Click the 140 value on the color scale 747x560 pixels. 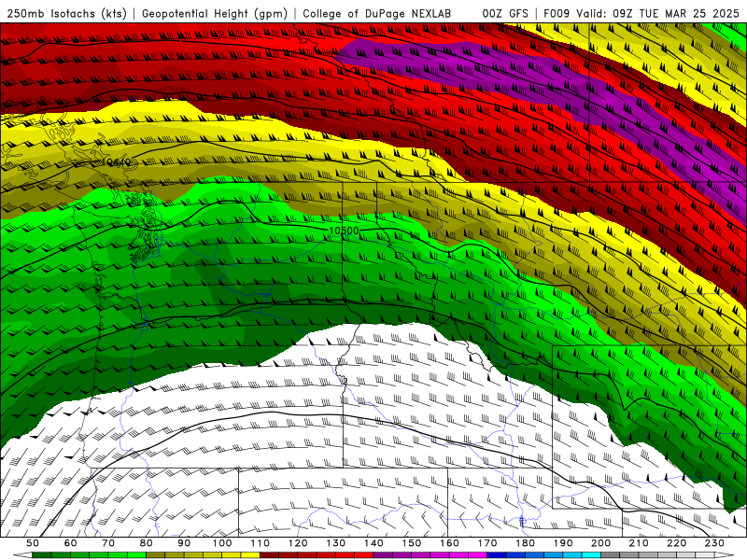(x=373, y=543)
